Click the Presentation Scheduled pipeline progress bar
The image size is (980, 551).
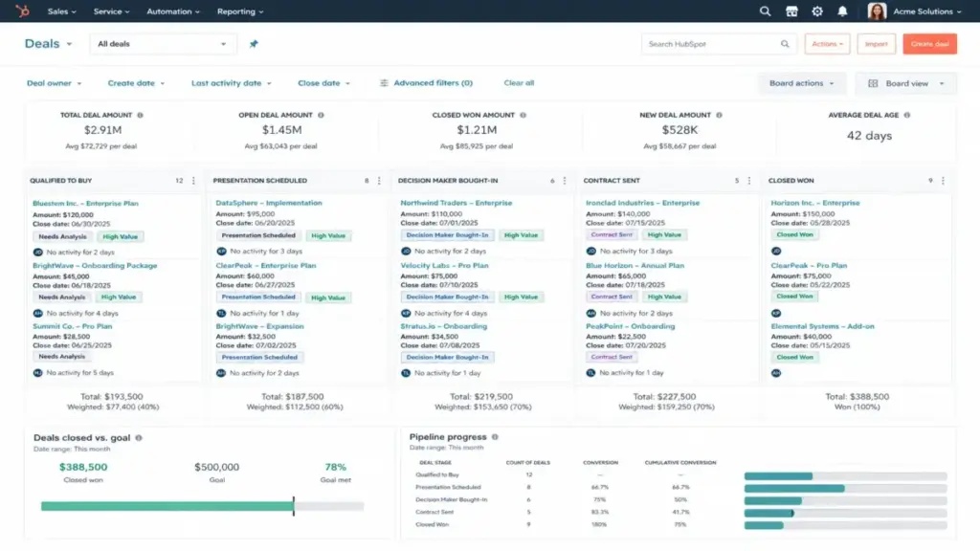pos(846,489)
